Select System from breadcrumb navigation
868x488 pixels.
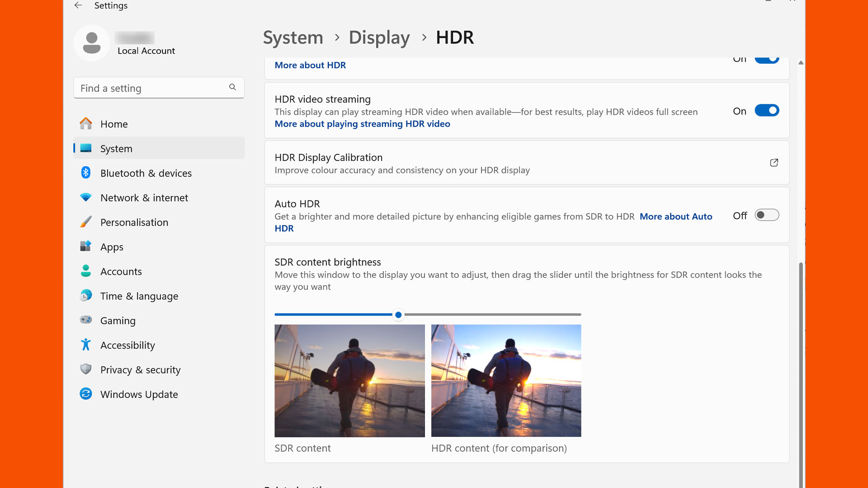(x=292, y=36)
